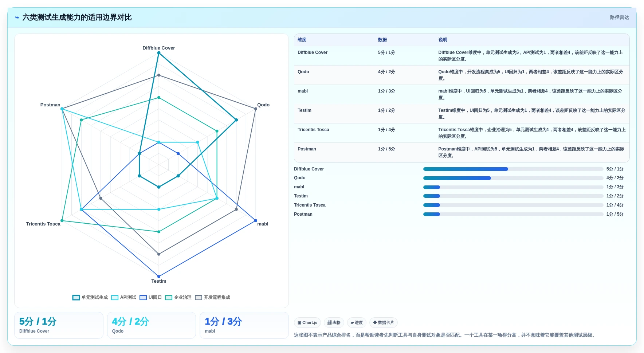Click the 进度 tag chip
The height and width of the screenshot is (353, 644).
[357, 323]
